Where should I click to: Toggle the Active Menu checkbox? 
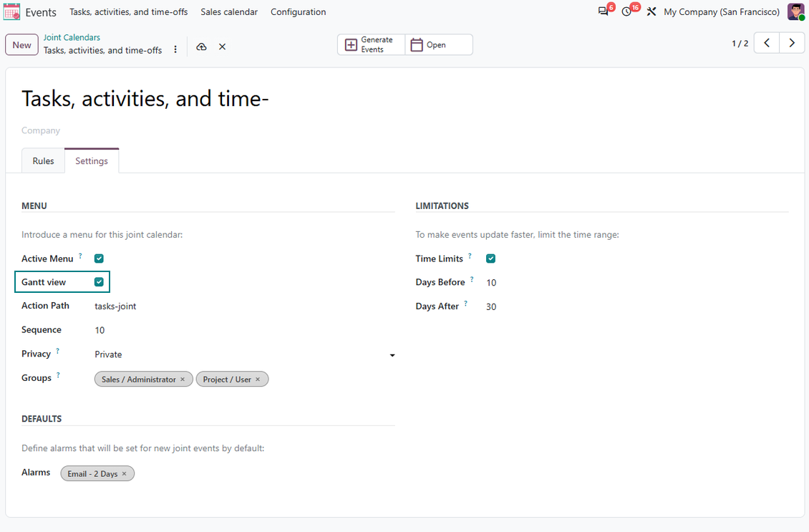click(x=99, y=258)
